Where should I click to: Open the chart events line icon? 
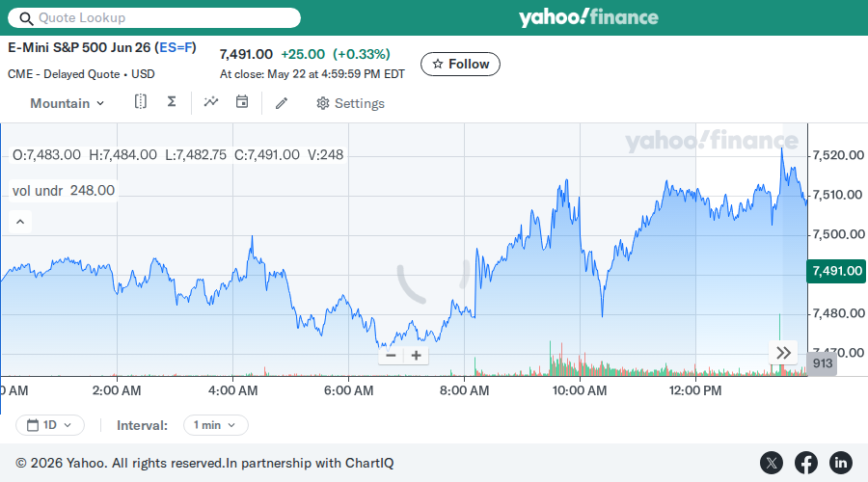(x=211, y=102)
